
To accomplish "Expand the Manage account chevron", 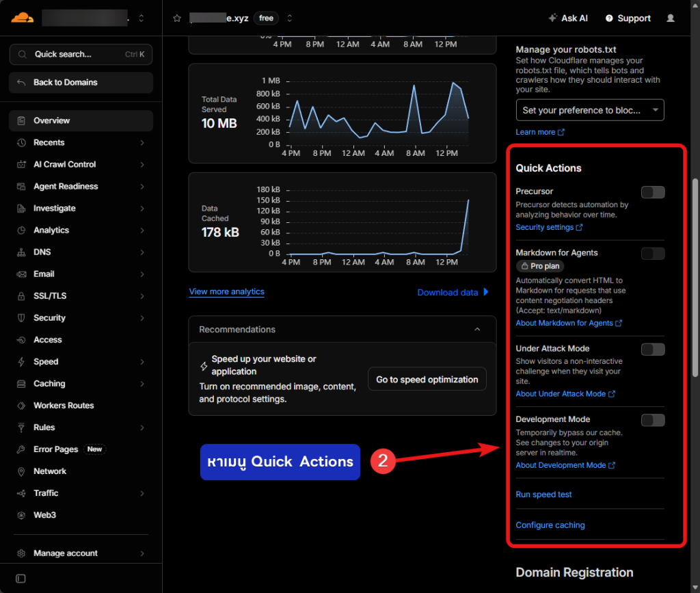I will [x=142, y=553].
